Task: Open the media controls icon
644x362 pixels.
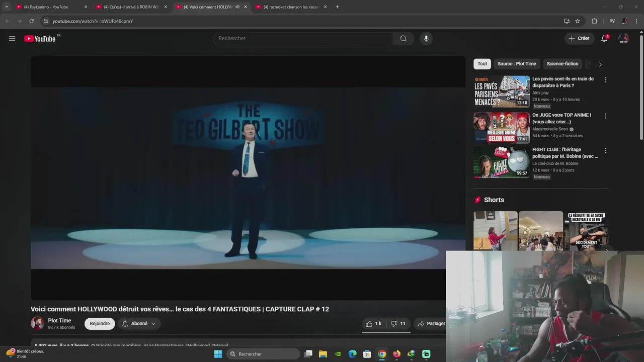Action: 612,21
